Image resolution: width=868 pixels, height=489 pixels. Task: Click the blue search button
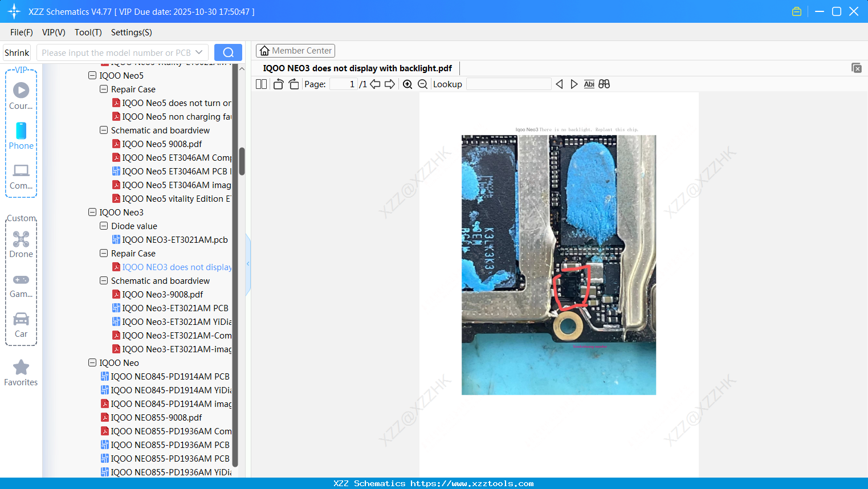point(228,52)
